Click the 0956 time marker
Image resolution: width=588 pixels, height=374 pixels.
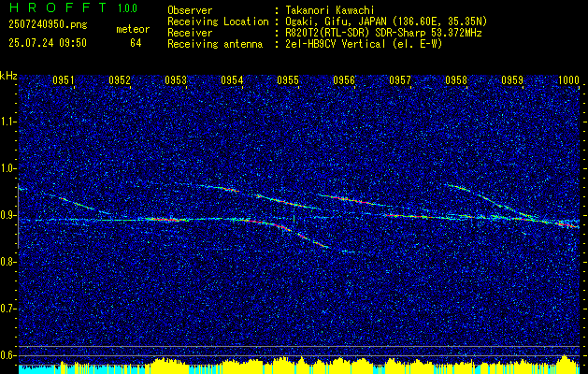point(344,79)
